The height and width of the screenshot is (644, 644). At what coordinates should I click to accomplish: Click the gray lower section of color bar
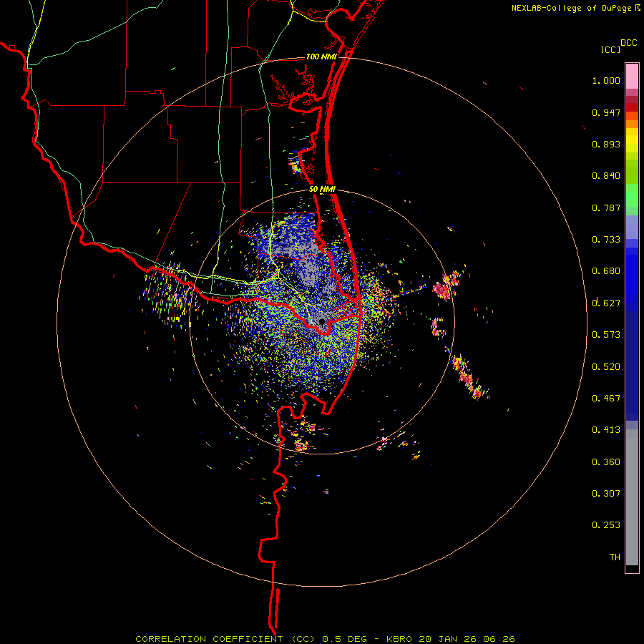tap(632, 497)
